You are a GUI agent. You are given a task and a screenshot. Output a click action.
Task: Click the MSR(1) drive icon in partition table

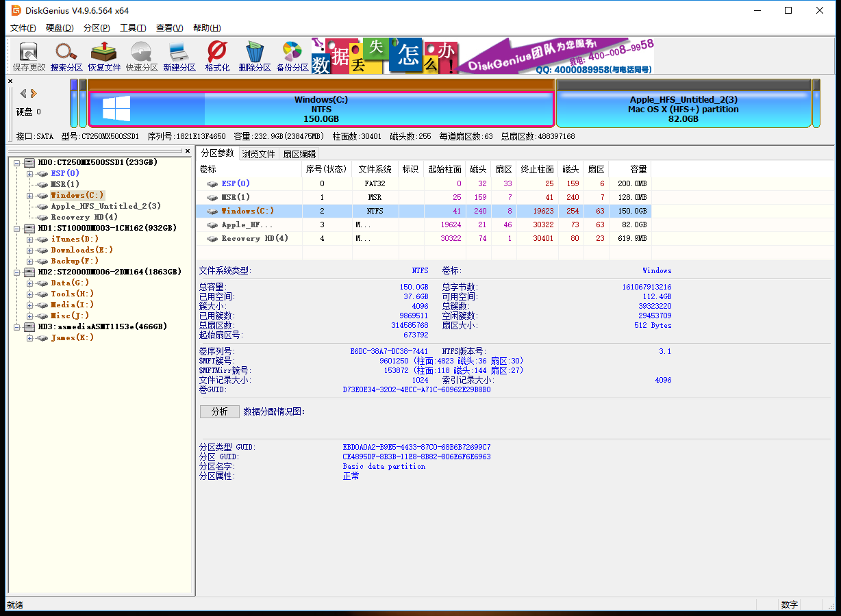(212, 197)
